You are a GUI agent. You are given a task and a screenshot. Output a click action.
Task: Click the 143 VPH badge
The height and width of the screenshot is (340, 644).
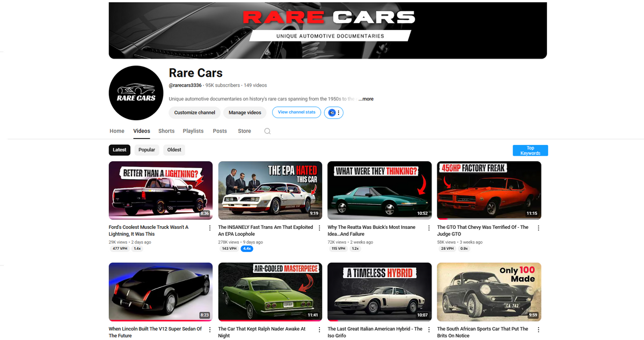[x=229, y=249]
